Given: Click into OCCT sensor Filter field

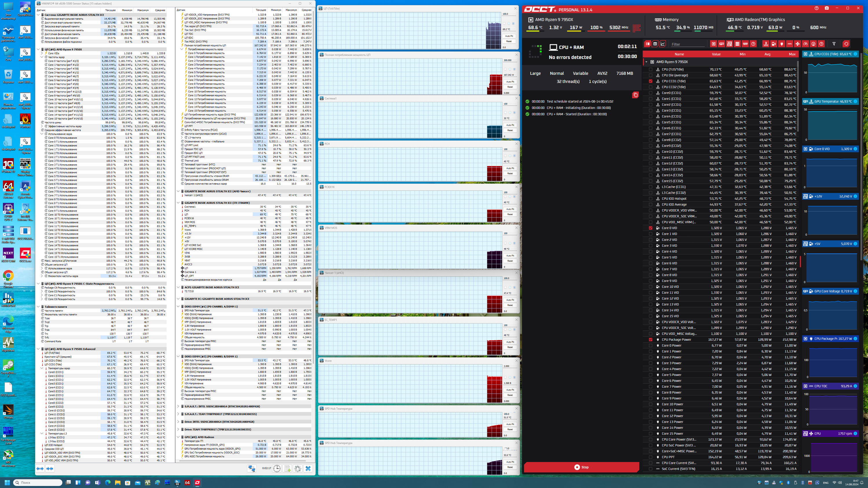Looking at the screenshot, I should click(x=687, y=44).
